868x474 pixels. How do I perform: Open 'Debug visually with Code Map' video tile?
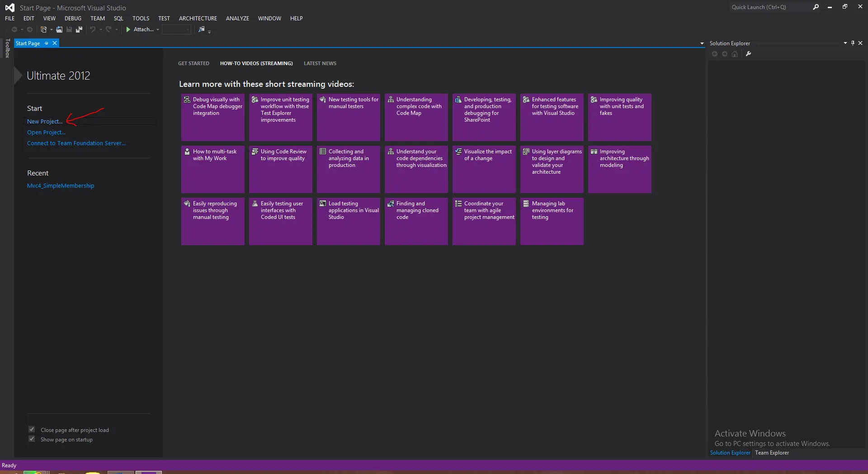coord(213,117)
